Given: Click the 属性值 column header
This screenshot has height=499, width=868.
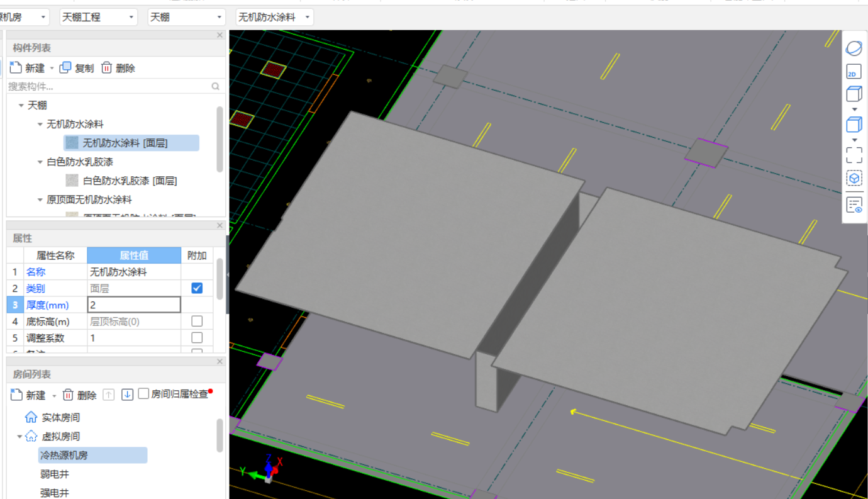Looking at the screenshot, I should [x=134, y=255].
